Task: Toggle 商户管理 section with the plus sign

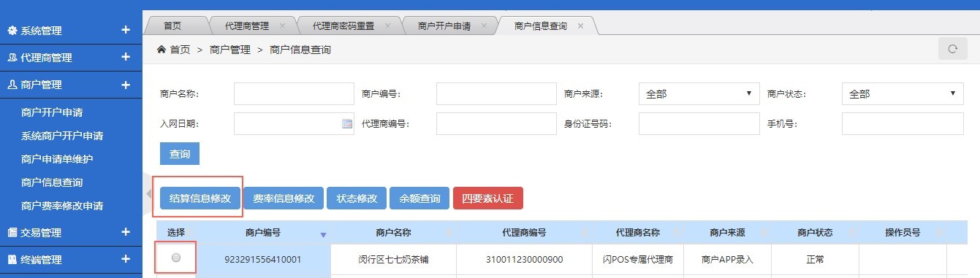Action: [126, 84]
